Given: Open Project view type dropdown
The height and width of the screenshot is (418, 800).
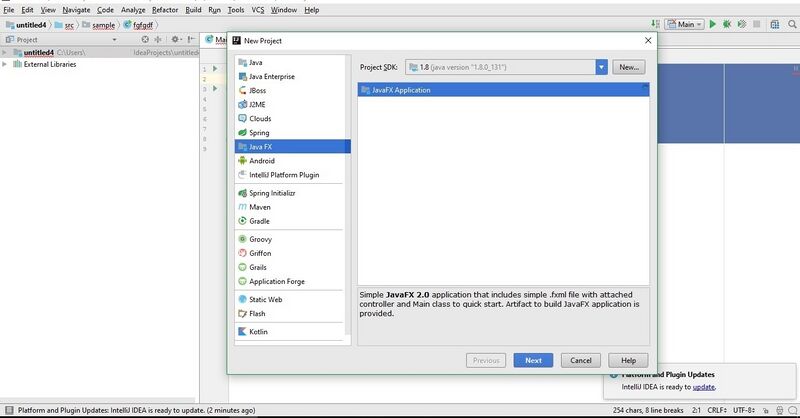Looking at the screenshot, I should click(x=114, y=39).
